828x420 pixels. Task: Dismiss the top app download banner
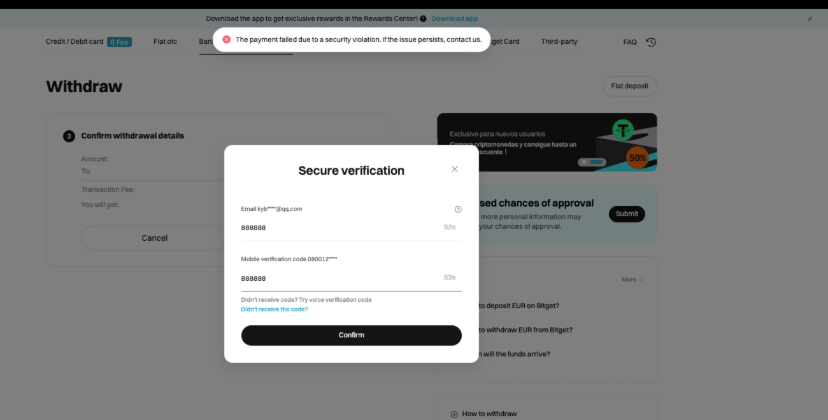pyautogui.click(x=810, y=18)
